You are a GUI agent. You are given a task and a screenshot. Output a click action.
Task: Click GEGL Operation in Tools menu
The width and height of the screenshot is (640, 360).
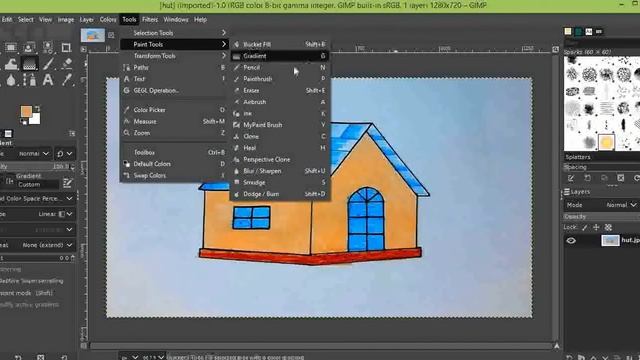pyautogui.click(x=174, y=90)
